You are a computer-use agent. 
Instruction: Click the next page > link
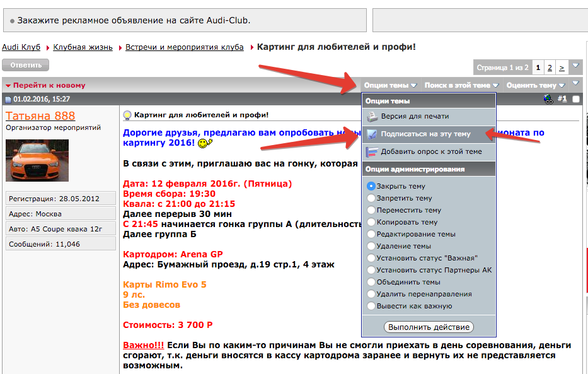click(562, 67)
